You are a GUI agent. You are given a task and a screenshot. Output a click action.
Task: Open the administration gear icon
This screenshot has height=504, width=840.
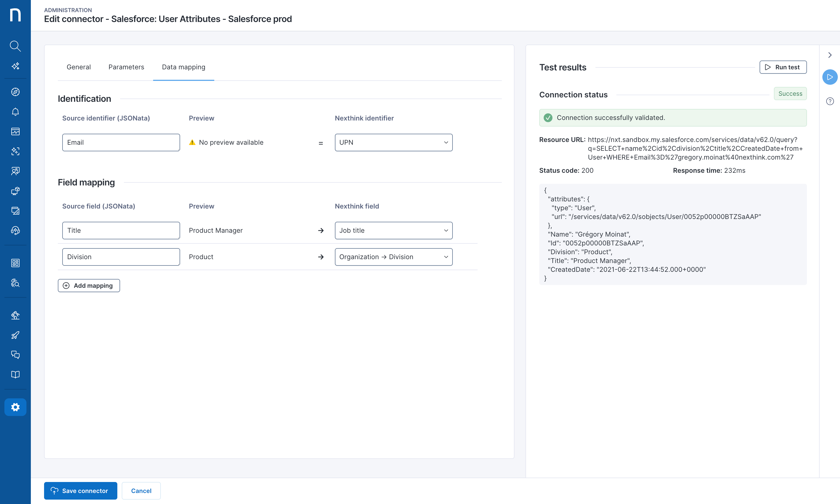15,407
